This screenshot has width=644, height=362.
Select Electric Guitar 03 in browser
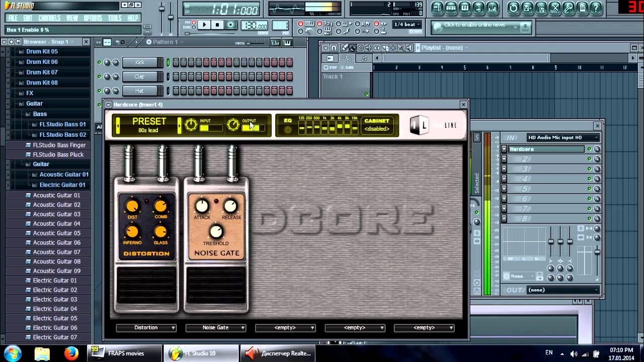[x=55, y=299]
